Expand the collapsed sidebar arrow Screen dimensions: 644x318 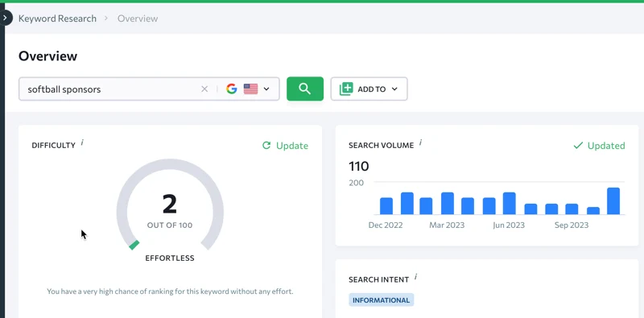click(6, 18)
